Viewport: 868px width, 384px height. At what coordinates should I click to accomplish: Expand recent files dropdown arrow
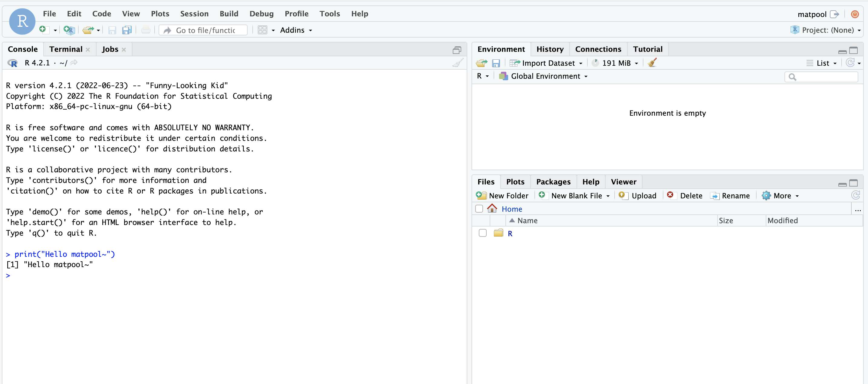pos(98,30)
